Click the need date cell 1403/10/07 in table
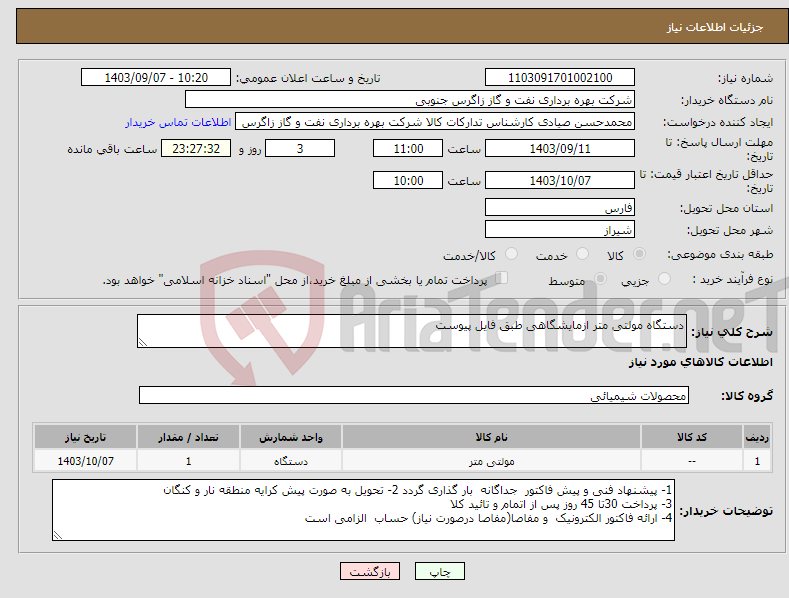 click(x=85, y=461)
